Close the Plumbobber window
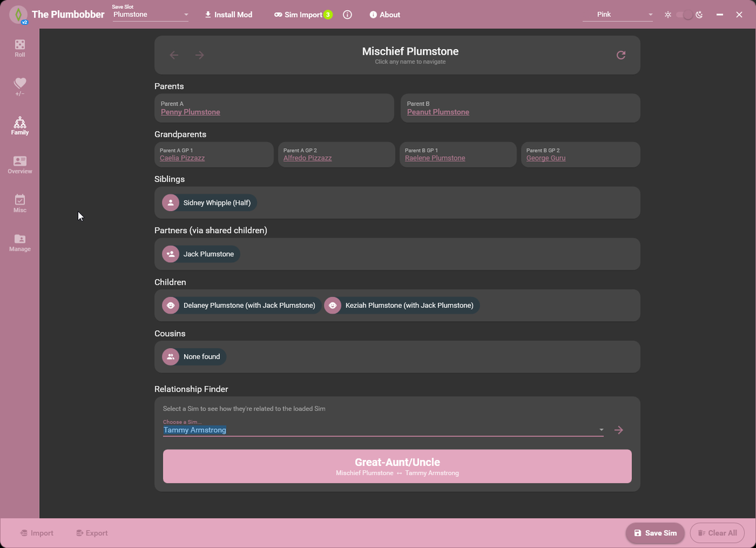756x548 pixels. tap(740, 14)
